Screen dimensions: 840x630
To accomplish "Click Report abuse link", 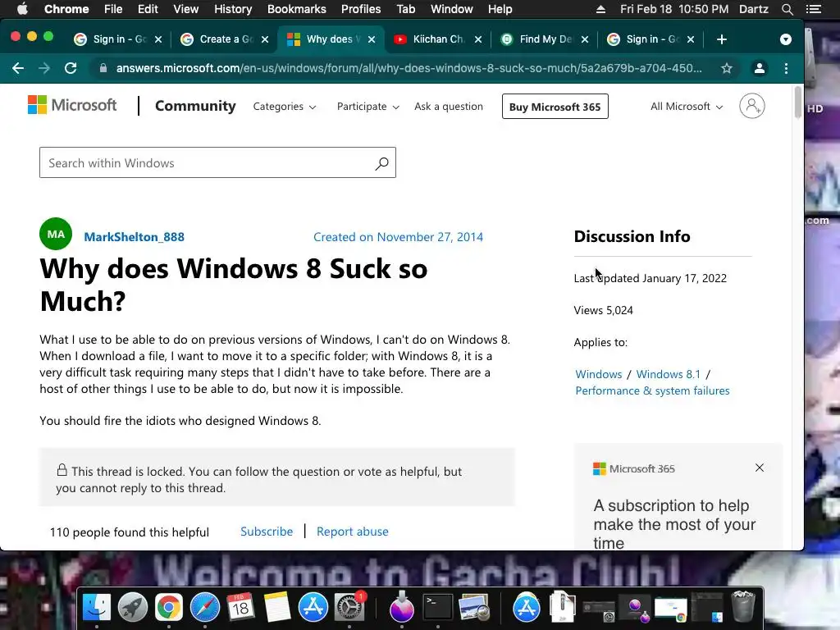I will point(353,532).
